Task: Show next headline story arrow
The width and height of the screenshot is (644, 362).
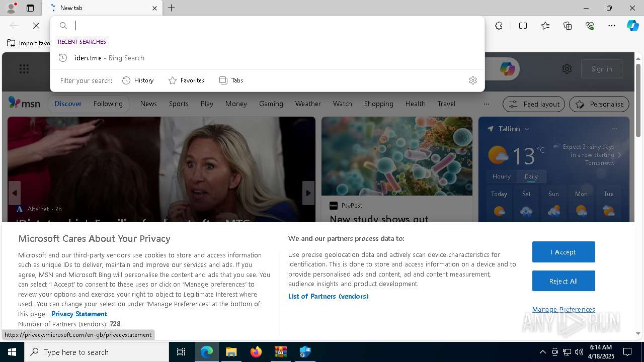Action: point(308,193)
